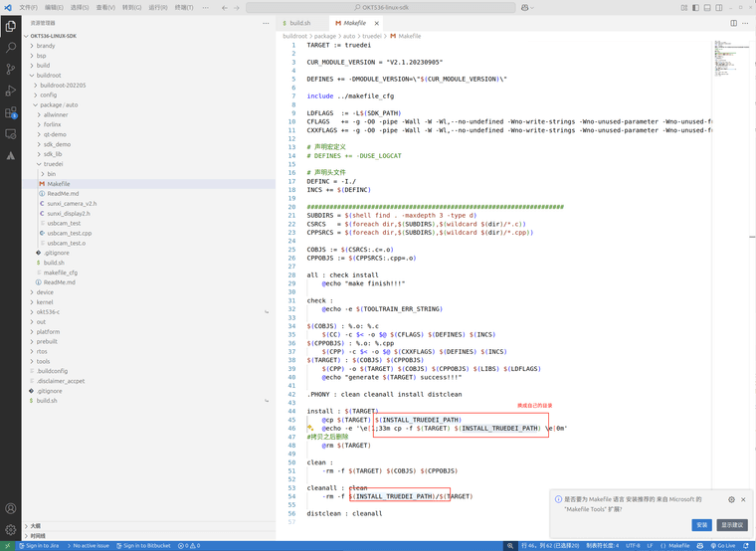The image size is (756, 551).
Task: Expand the kernel folder
Action: [149, 302]
